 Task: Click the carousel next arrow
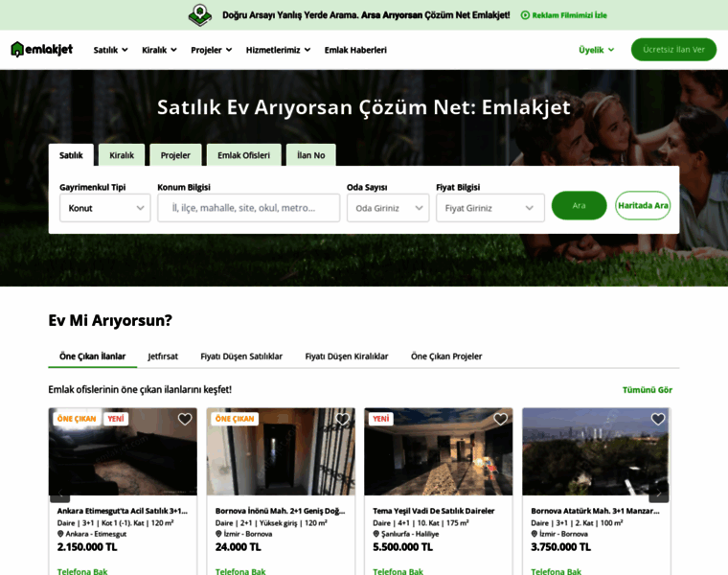pos(659,494)
